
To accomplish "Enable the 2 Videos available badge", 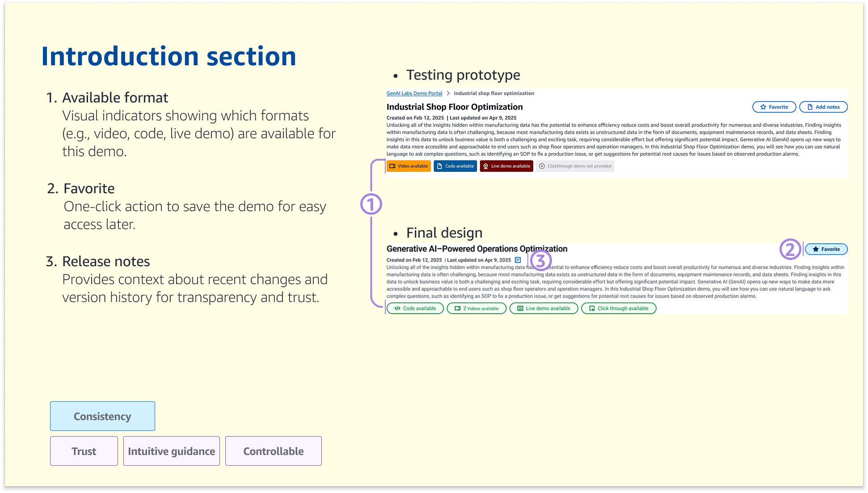I will click(x=476, y=308).
